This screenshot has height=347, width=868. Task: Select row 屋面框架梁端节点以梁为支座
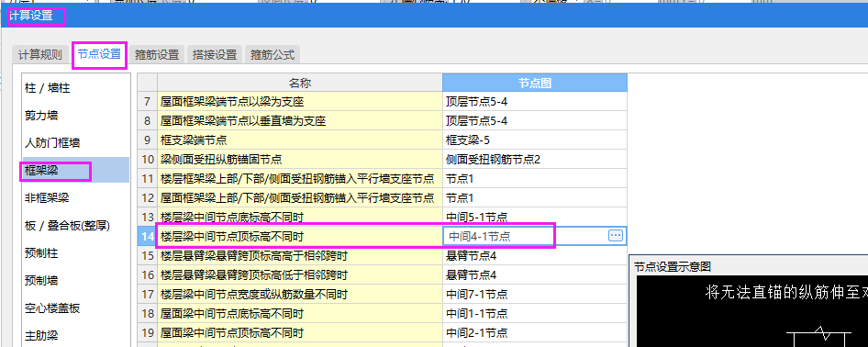(300, 102)
